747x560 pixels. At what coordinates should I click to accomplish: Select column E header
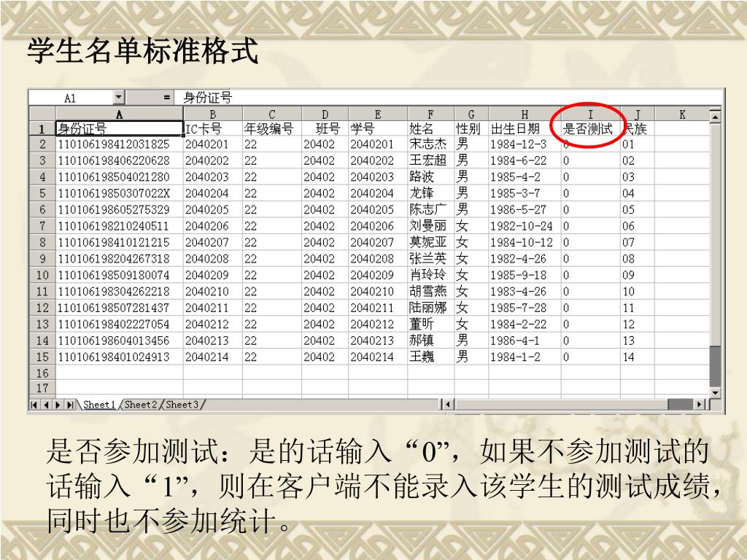coord(378,114)
